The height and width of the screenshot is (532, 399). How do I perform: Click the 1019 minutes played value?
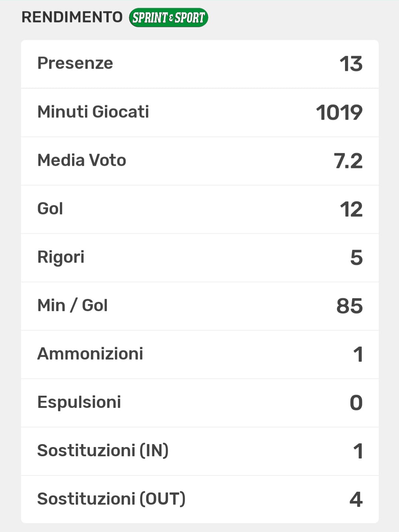click(x=339, y=112)
